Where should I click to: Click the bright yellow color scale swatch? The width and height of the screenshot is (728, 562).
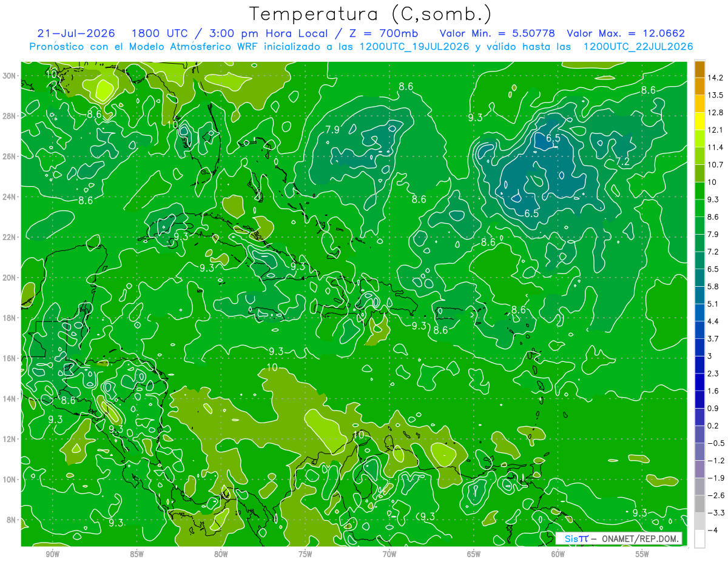coord(699,121)
